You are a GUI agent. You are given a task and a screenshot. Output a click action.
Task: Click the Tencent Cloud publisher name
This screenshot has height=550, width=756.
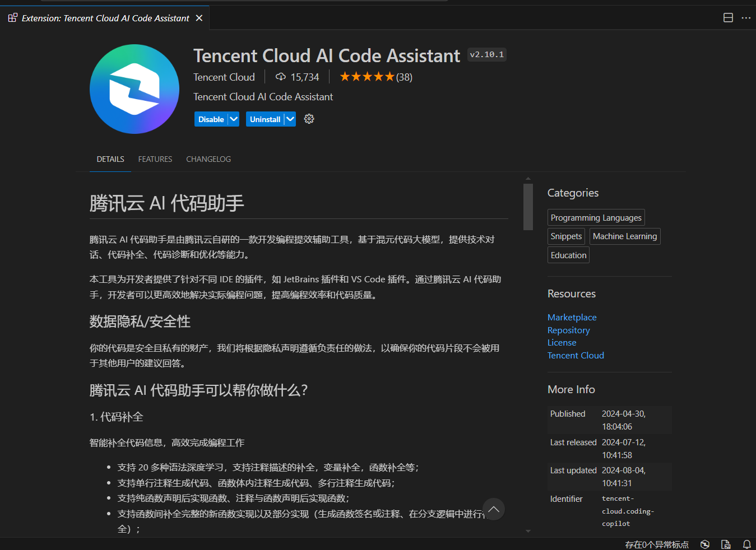(224, 77)
